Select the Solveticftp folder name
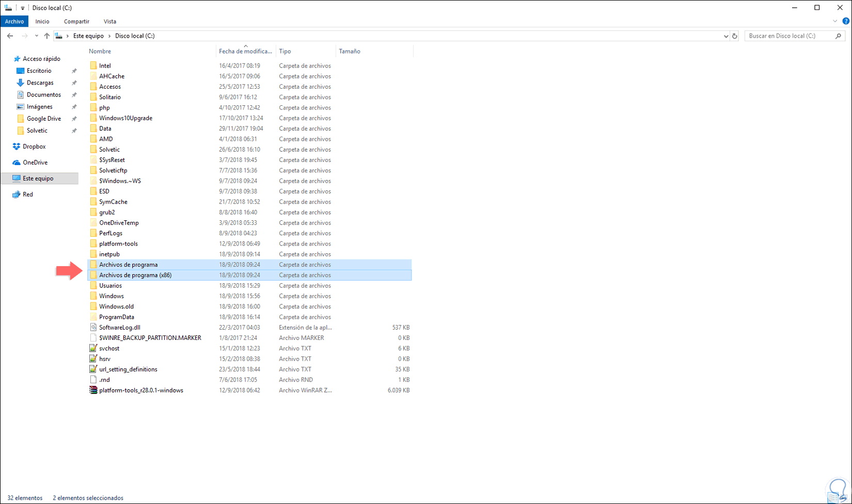 tap(113, 170)
